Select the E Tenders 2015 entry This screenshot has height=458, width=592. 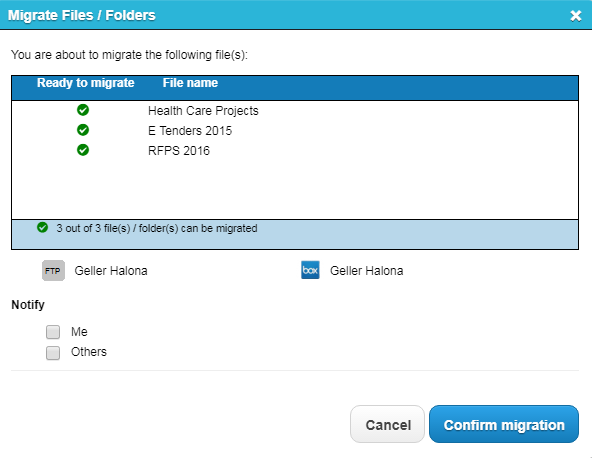pyautogui.click(x=190, y=131)
